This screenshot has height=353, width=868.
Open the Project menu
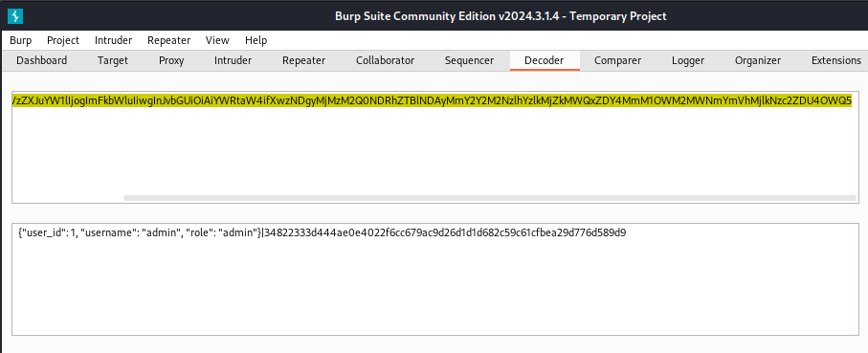[x=63, y=40]
